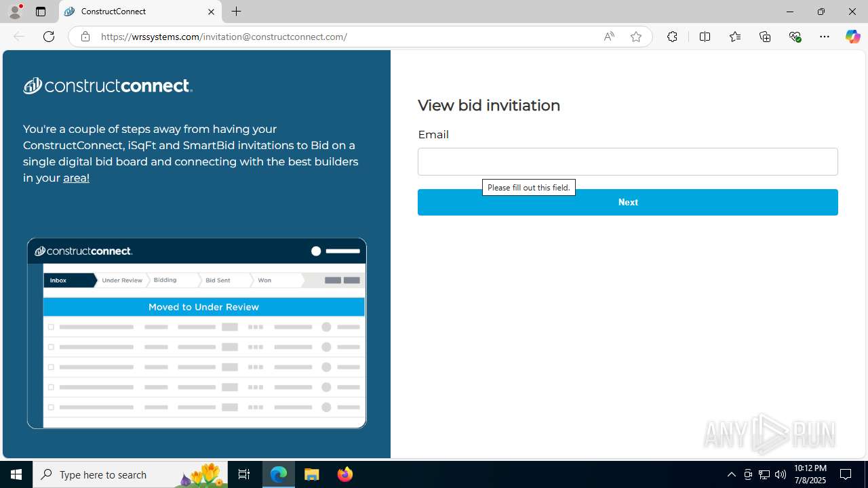Screen dimensions: 868x488
Task: Click the ConstructConnect logo on the page
Action: tap(108, 85)
